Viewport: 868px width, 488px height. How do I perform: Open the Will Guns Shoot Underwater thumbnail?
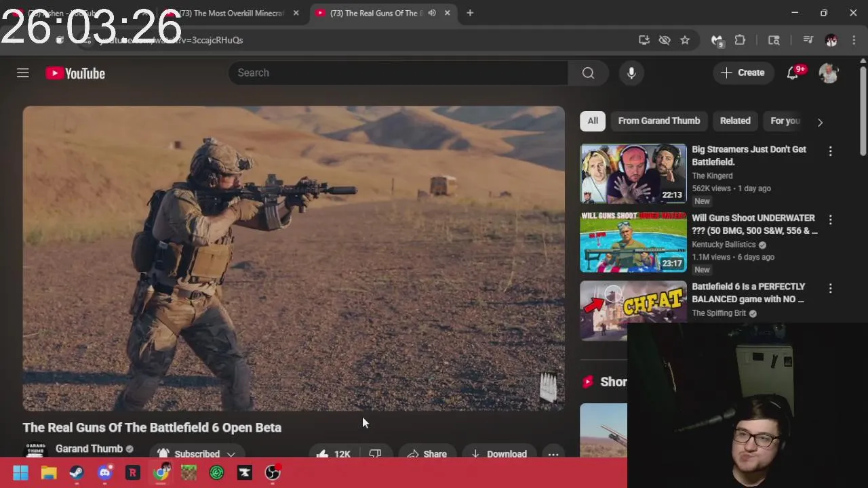pyautogui.click(x=633, y=242)
